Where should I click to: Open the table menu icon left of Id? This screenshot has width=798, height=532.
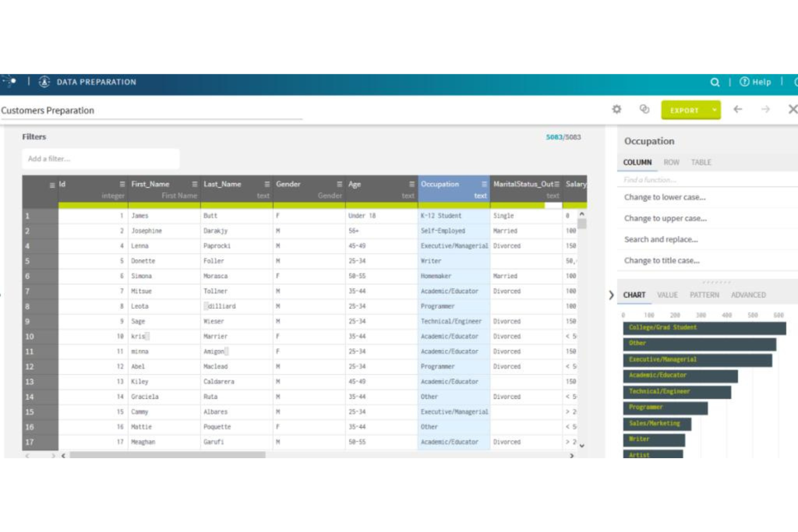tap(52, 185)
